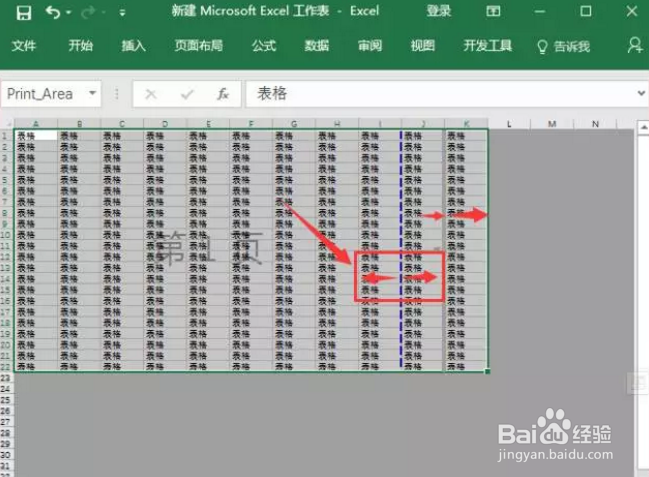The image size is (649, 477).
Task: Click the Save icon in quick access toolbar
Action: point(24,12)
